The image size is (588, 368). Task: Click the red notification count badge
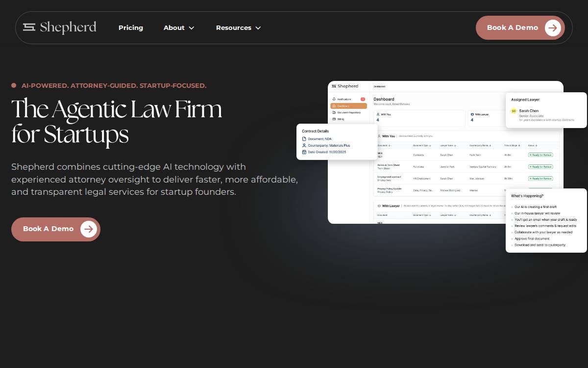(363, 99)
